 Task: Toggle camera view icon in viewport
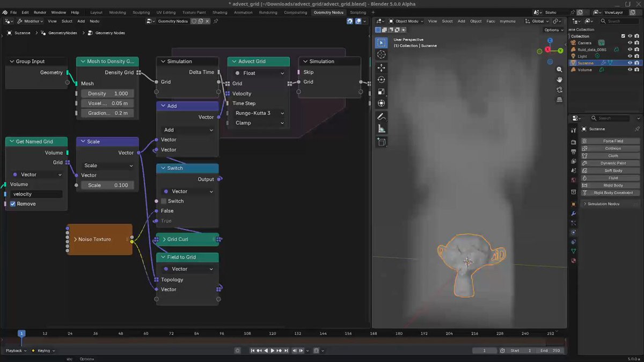(559, 90)
